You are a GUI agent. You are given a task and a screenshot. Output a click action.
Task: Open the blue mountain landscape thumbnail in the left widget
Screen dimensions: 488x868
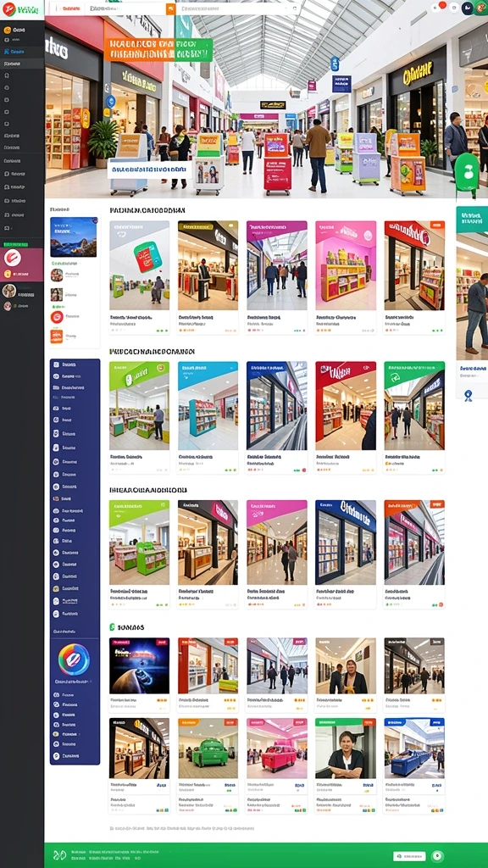point(74,237)
